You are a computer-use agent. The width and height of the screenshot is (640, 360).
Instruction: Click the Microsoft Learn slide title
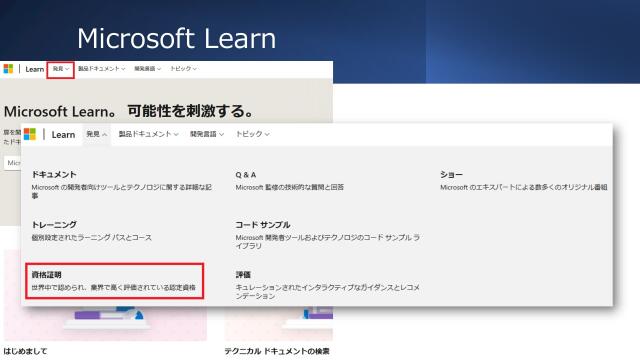tap(176, 38)
